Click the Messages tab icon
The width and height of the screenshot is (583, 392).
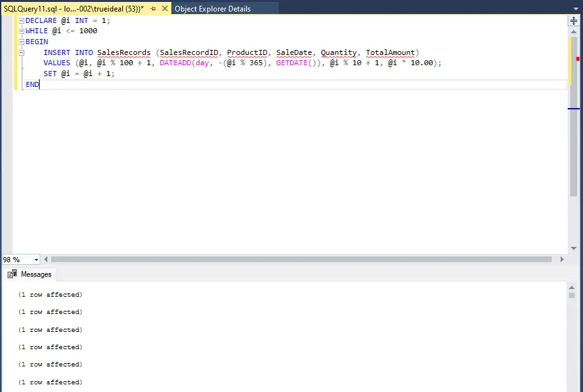[12, 274]
